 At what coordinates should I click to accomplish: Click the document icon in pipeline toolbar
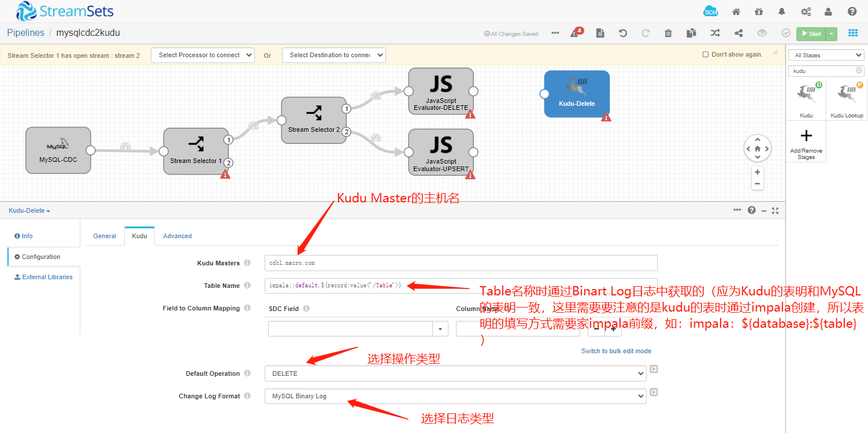(x=600, y=33)
